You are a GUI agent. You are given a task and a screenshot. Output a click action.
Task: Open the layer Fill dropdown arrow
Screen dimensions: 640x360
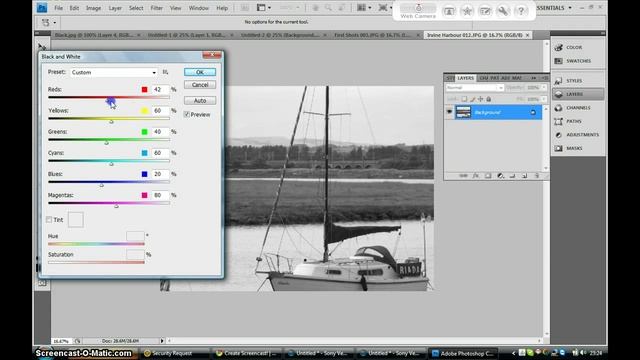[x=543, y=99]
